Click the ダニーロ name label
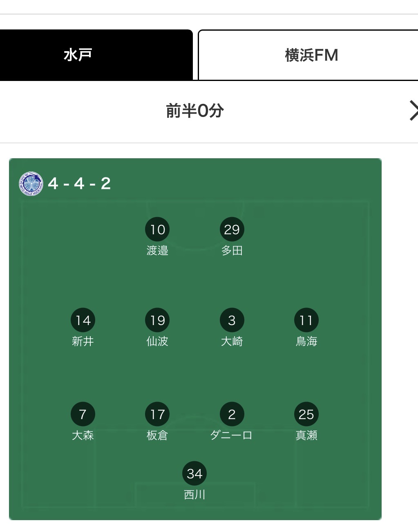Image resolution: width=418 pixels, height=532 pixels. pyautogui.click(x=231, y=435)
